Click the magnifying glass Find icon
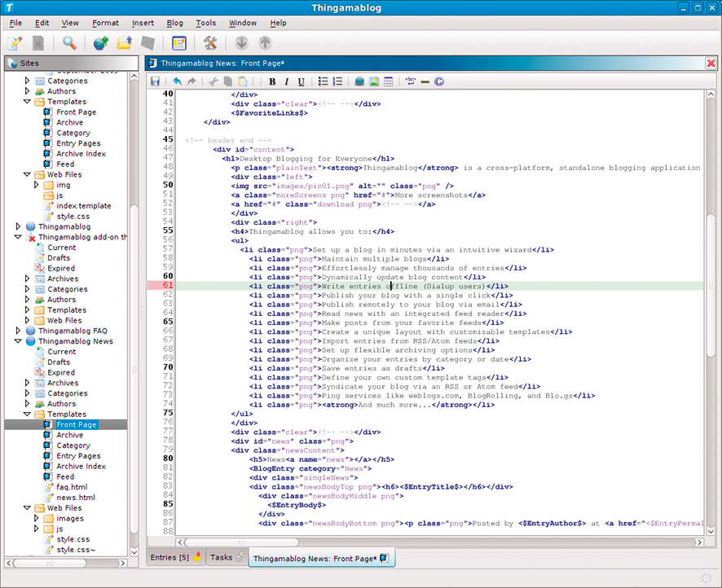Image resolution: width=722 pixels, height=588 pixels. 69,43
